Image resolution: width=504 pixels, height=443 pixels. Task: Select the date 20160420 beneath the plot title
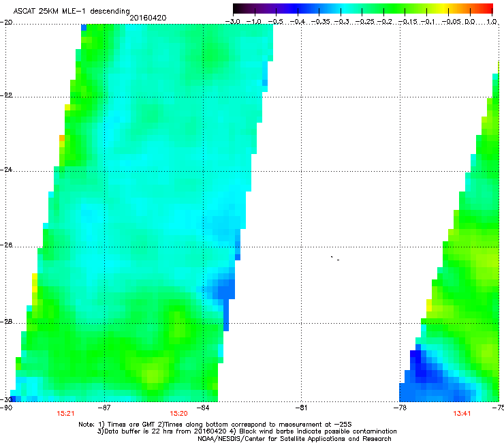148,18
